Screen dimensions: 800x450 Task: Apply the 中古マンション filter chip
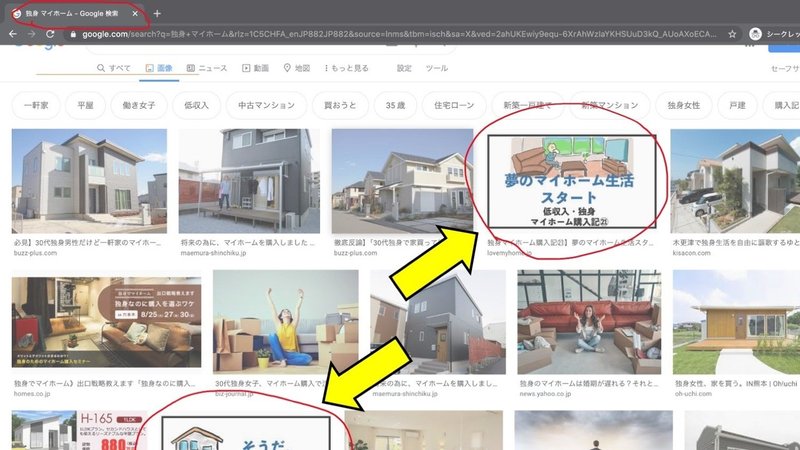click(x=266, y=106)
